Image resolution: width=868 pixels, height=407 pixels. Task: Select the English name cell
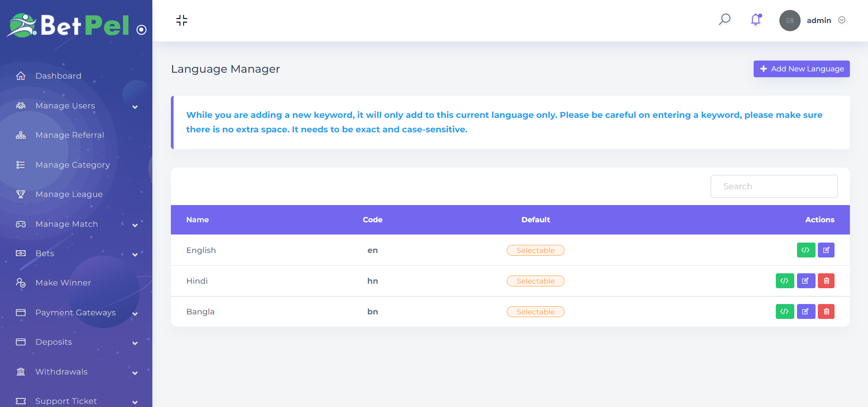(201, 250)
